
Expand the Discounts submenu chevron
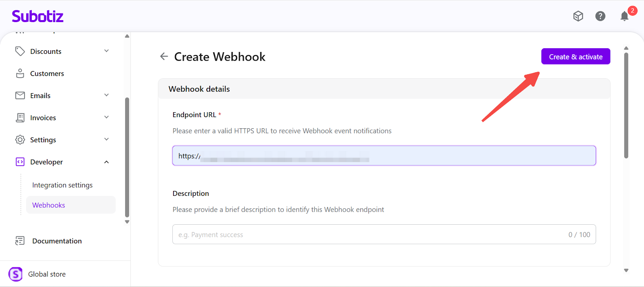(x=107, y=51)
